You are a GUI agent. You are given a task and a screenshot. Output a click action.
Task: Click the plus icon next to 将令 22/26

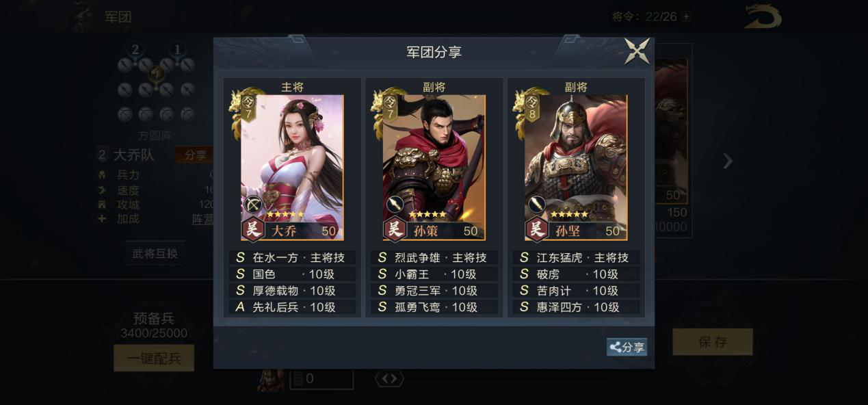pyautogui.click(x=686, y=17)
